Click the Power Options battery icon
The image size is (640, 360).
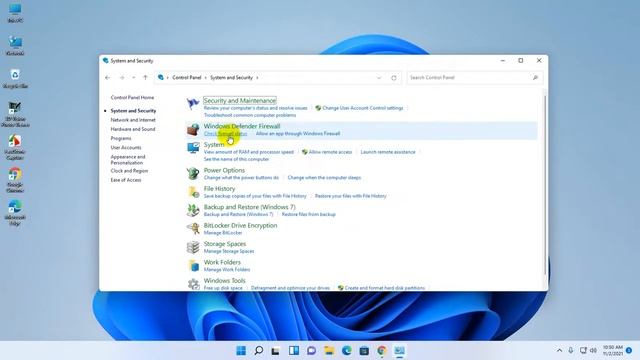(x=193, y=173)
